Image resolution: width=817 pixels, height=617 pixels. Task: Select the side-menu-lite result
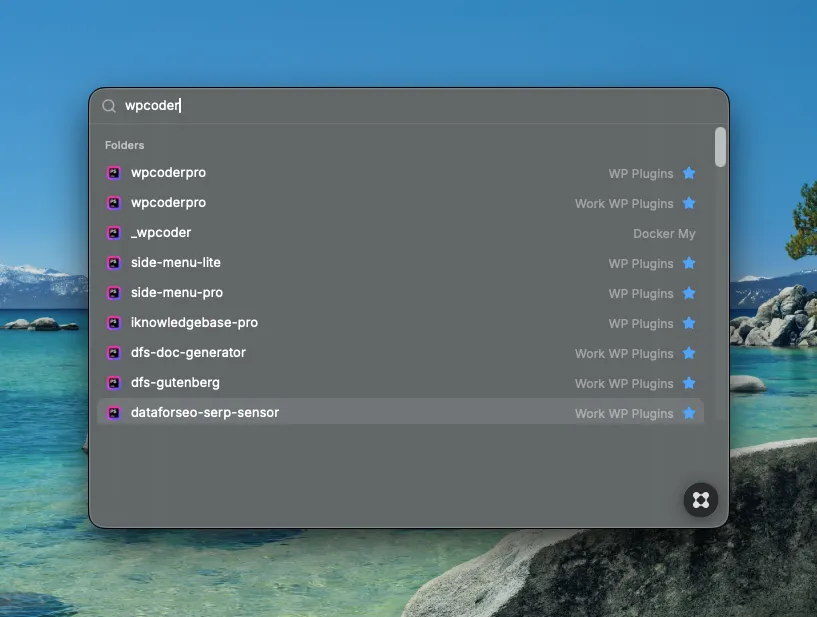pyautogui.click(x=400, y=263)
